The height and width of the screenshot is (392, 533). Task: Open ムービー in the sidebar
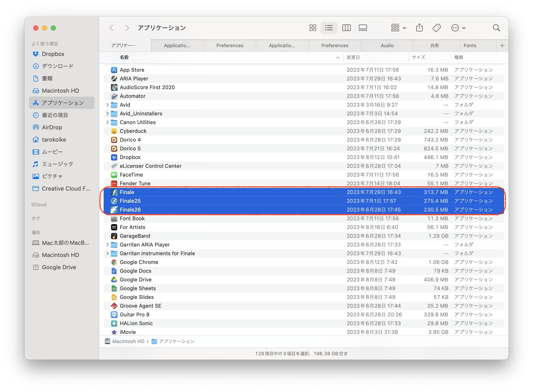tap(62, 152)
